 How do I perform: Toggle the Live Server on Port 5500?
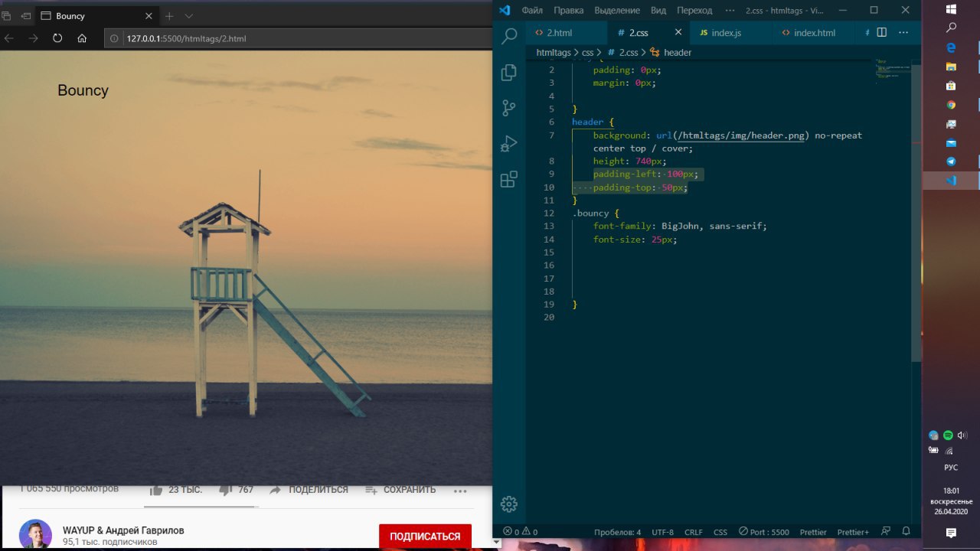pyautogui.click(x=764, y=532)
